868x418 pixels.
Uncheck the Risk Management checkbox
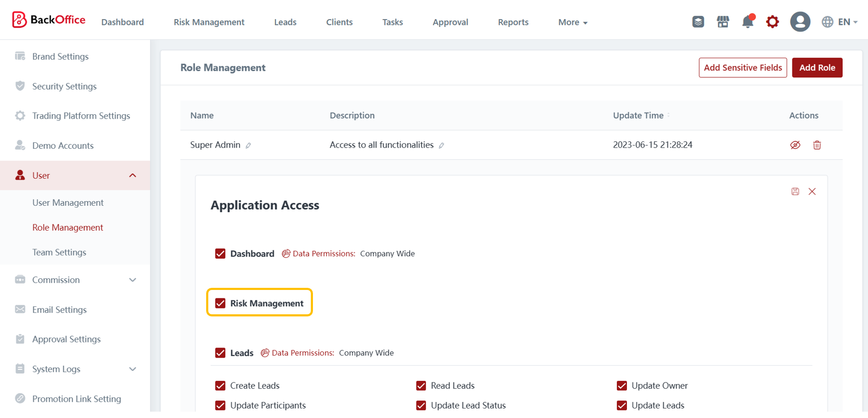coord(220,303)
